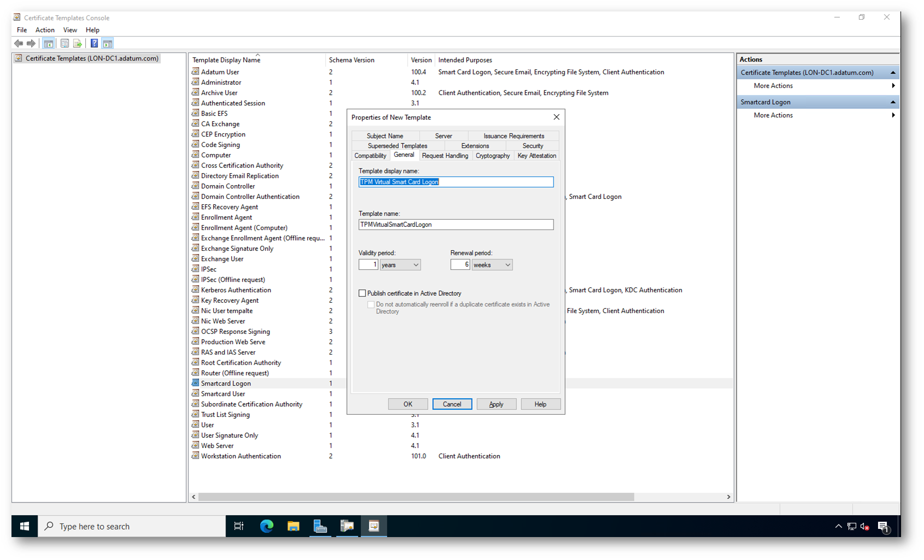Screen dimensions: 924x560
Task: Click the Back arrow in the toolbar
Action: [19, 44]
